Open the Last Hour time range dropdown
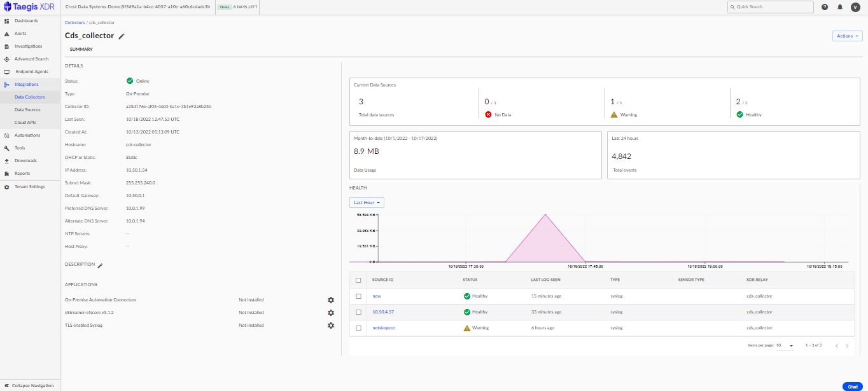868x391 pixels. pos(367,202)
